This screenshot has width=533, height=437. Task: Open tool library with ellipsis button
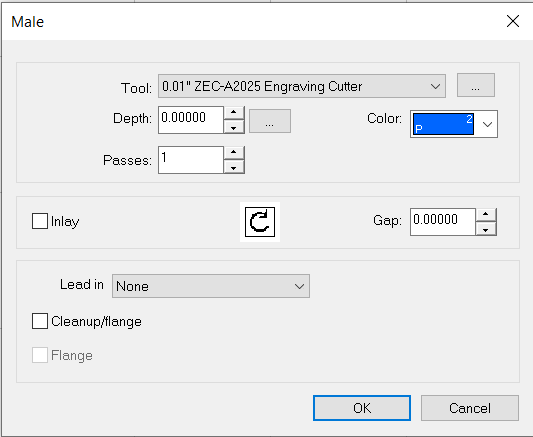point(476,85)
